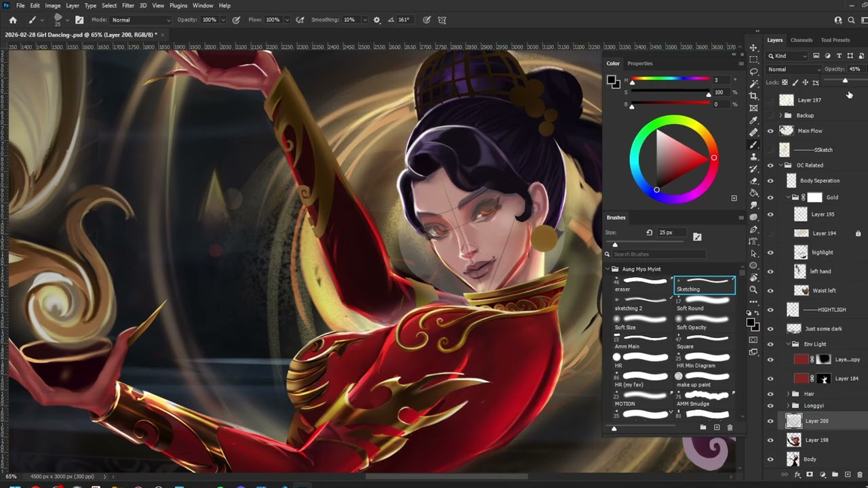Viewport: 868px width, 488px height.
Task: Open smoothing options gear icon
Action: [x=377, y=20]
